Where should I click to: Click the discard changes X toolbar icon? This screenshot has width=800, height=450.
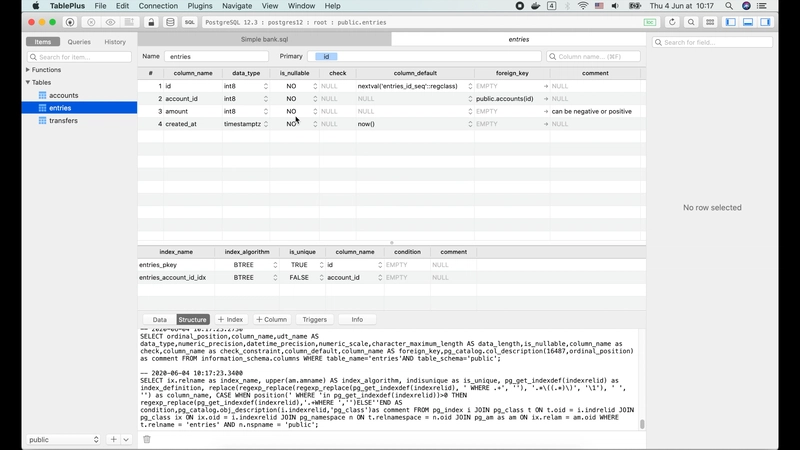click(91, 22)
